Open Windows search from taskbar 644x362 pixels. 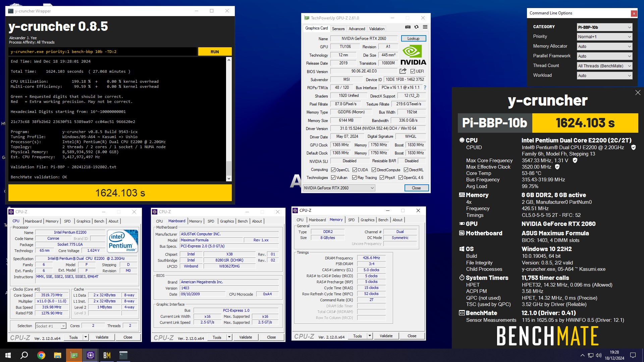pyautogui.click(x=24, y=355)
